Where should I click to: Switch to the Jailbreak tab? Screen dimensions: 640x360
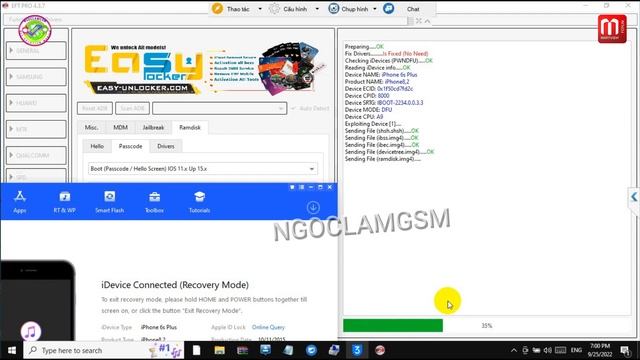tap(153, 127)
